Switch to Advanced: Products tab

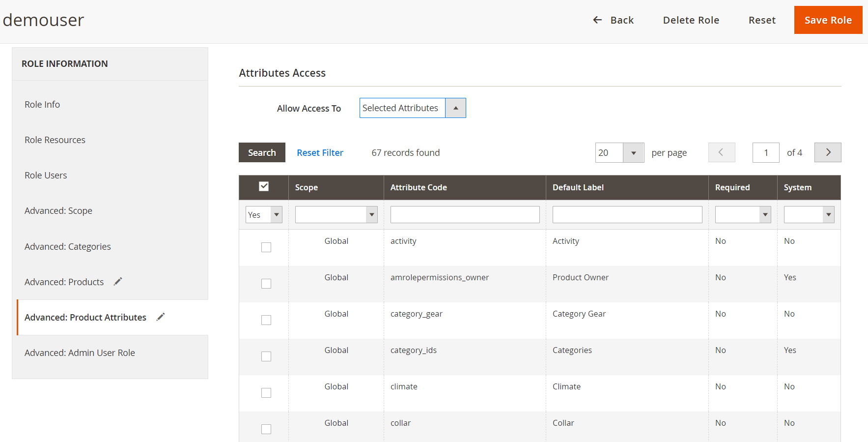click(64, 282)
